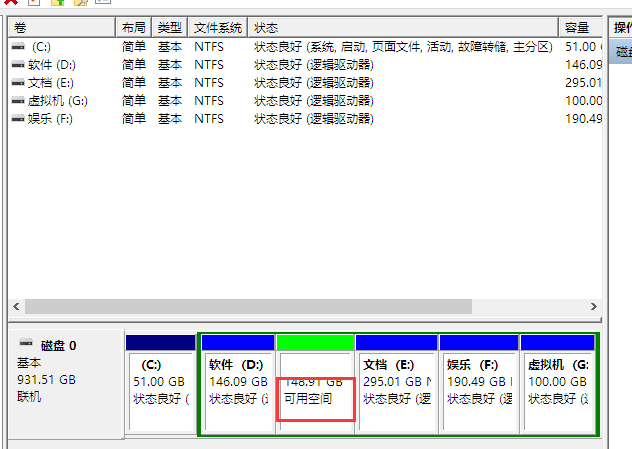Select the 可用空间 free space partition
This screenshot has width=632, height=449.
[x=315, y=384]
